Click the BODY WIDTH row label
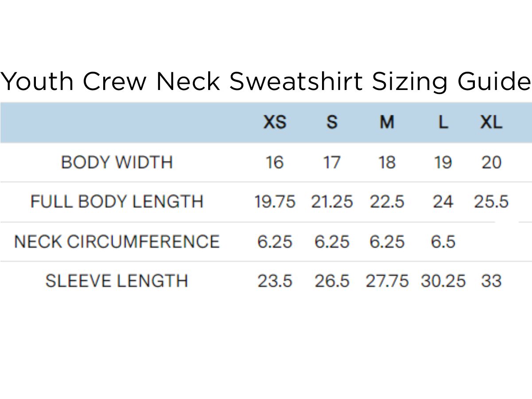The width and height of the screenshot is (532, 399). pos(116,162)
